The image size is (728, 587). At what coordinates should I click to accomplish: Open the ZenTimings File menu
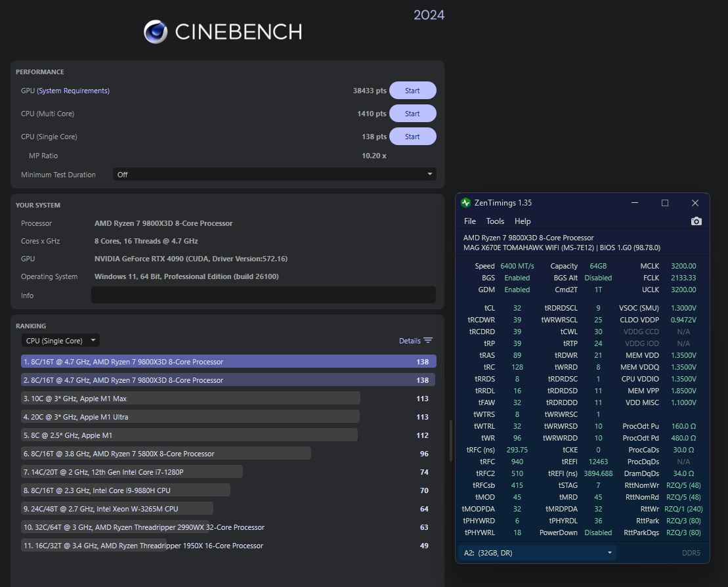point(470,221)
